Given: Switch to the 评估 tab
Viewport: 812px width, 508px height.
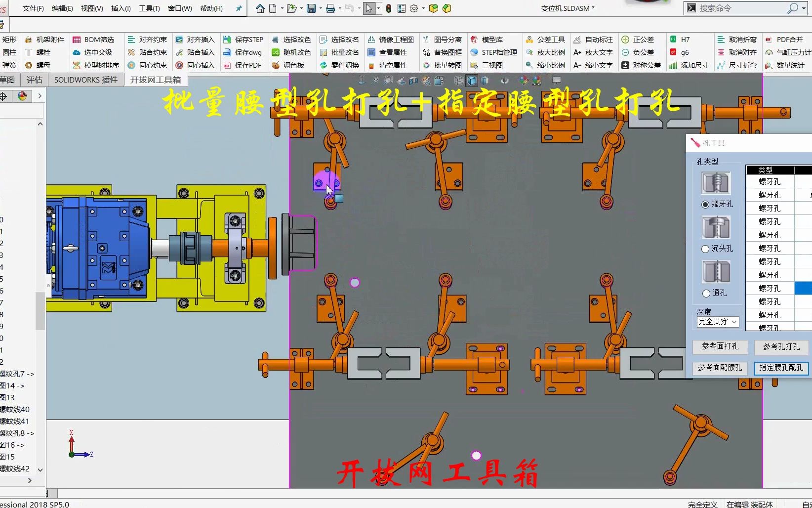Looking at the screenshot, I should tap(34, 80).
